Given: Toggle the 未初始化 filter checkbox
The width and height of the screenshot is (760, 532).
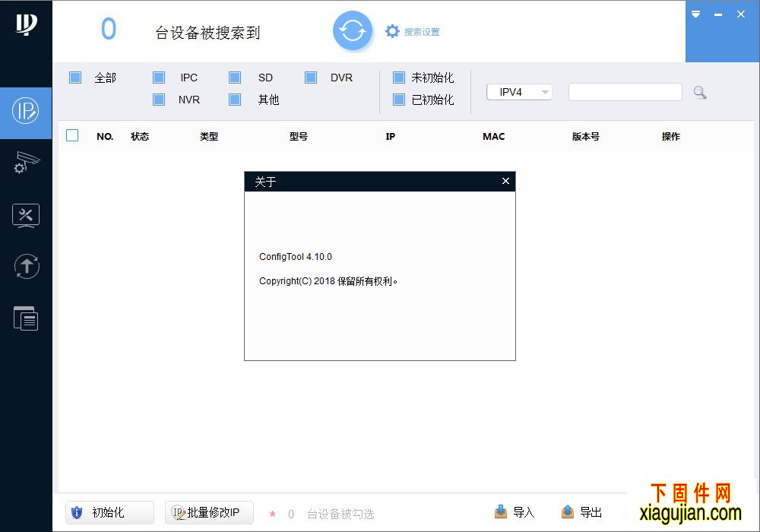Looking at the screenshot, I should click(399, 78).
